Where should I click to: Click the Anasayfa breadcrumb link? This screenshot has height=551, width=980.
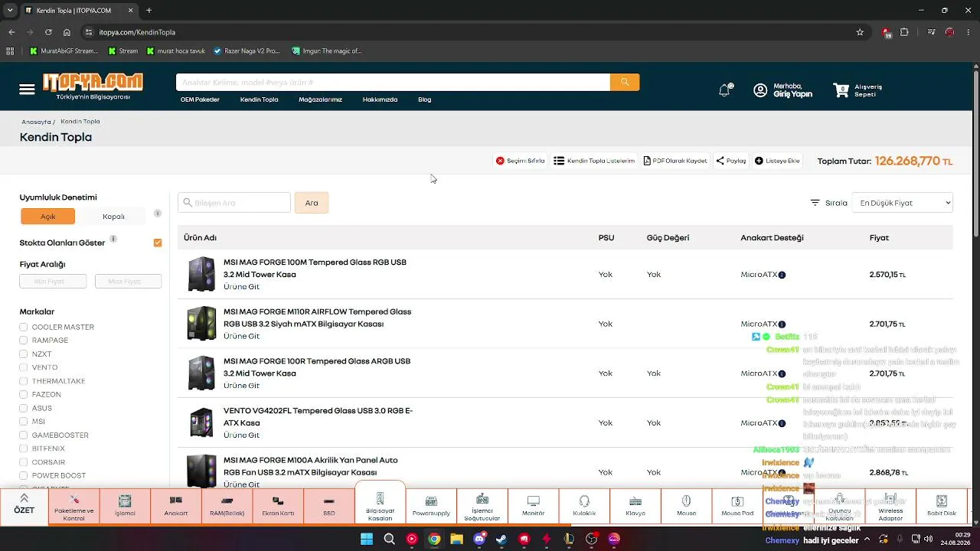pyautogui.click(x=36, y=122)
